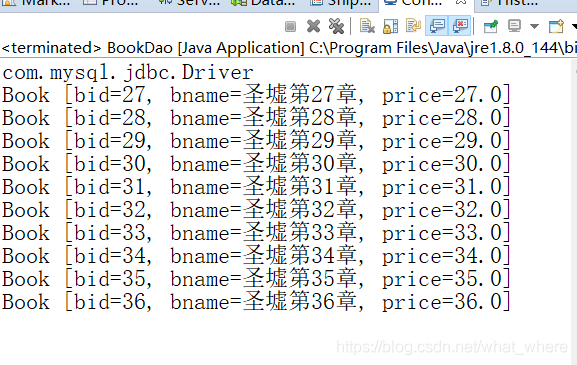Toggle Show Console When Standard Error Changes
Image resolution: width=577 pixels, height=365 pixels.
460,26
